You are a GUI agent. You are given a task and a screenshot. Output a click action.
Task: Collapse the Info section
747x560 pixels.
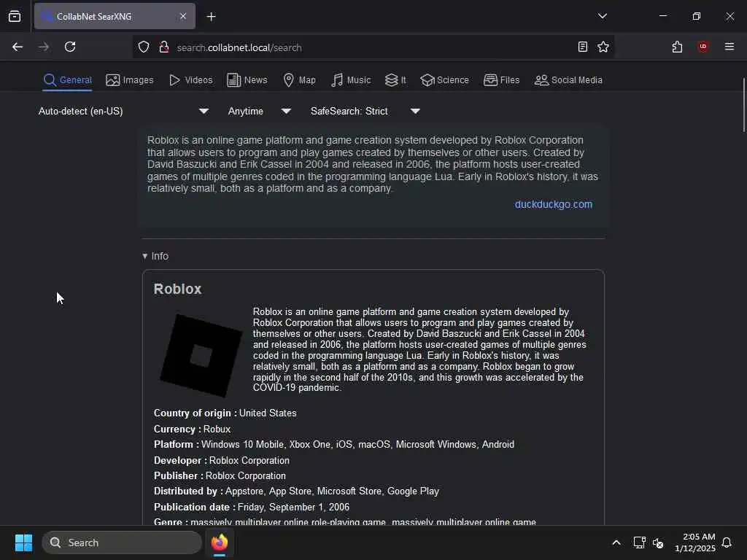(155, 256)
